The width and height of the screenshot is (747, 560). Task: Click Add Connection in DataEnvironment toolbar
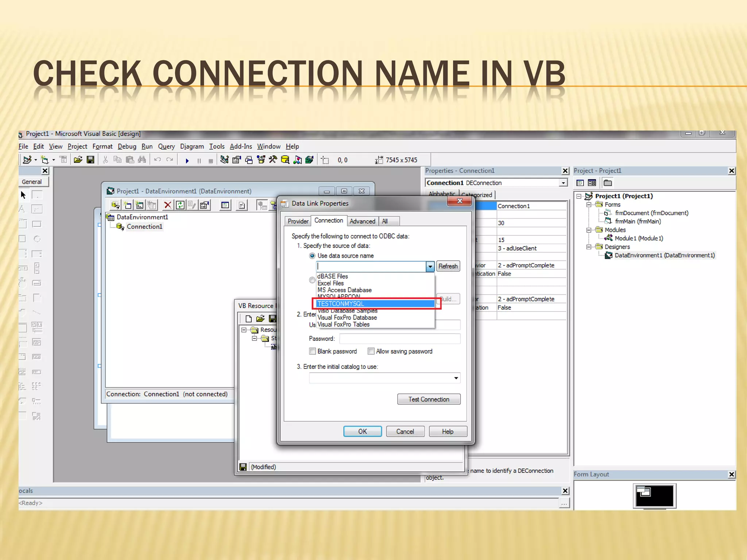pos(115,205)
